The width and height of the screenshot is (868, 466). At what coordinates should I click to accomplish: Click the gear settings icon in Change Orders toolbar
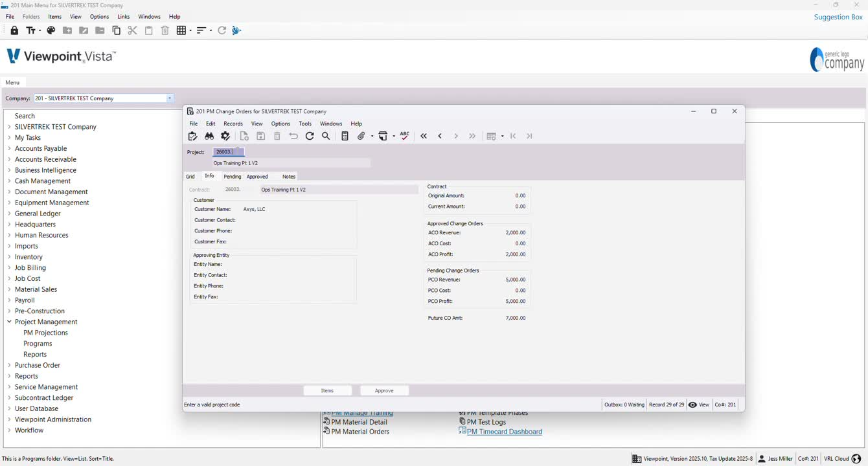point(225,136)
